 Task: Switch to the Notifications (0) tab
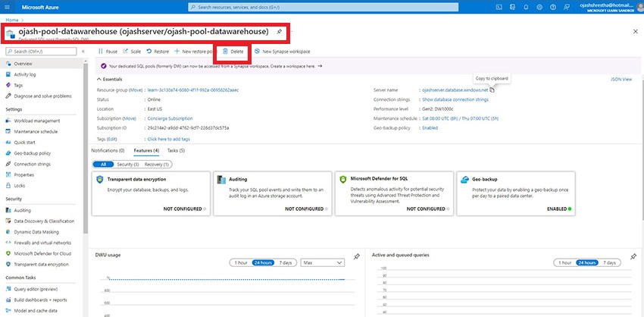point(108,150)
